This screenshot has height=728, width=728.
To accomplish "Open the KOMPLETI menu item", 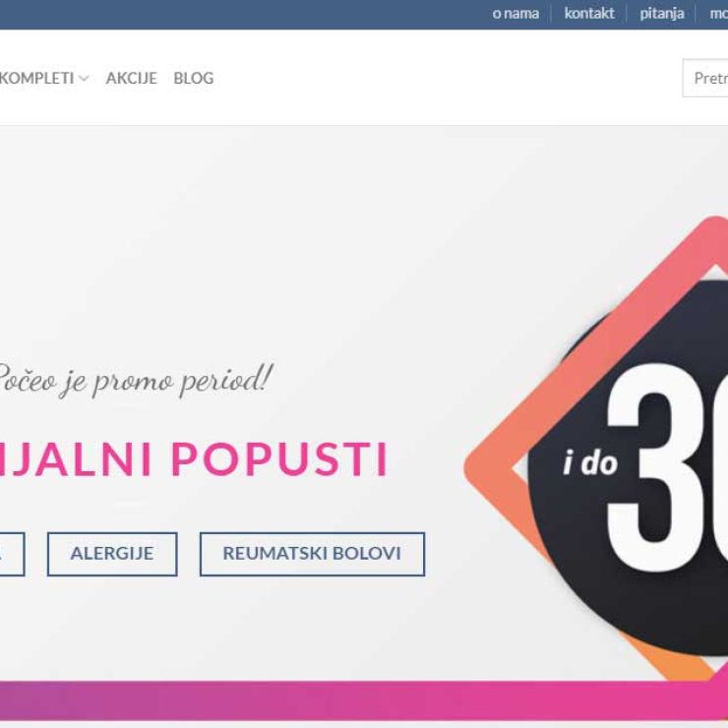I will coord(36,78).
